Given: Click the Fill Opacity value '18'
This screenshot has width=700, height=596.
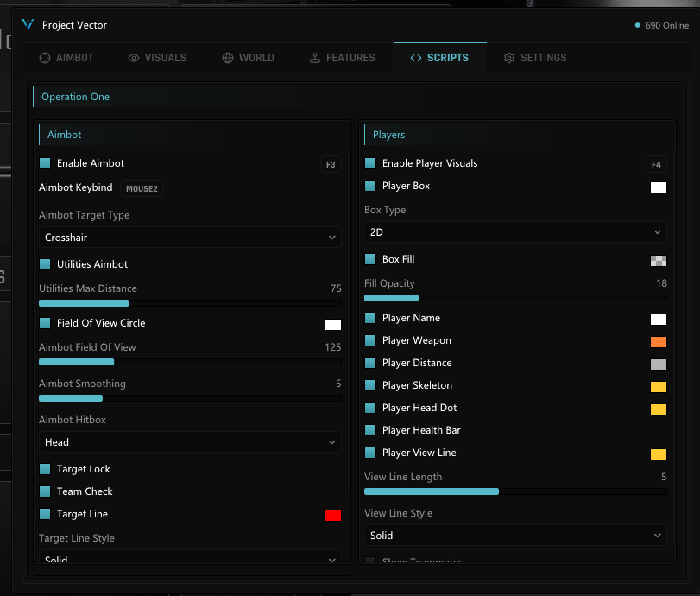Looking at the screenshot, I should point(662,283).
